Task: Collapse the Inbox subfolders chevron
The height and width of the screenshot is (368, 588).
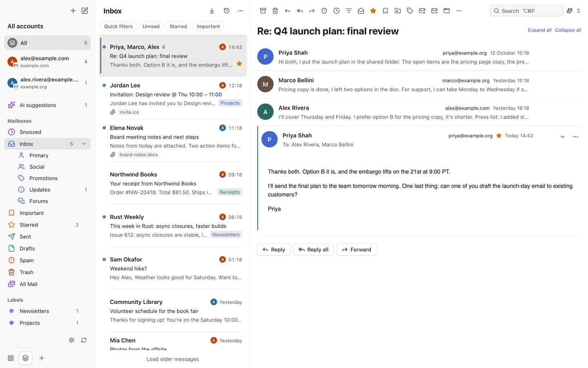Action: tap(84, 144)
